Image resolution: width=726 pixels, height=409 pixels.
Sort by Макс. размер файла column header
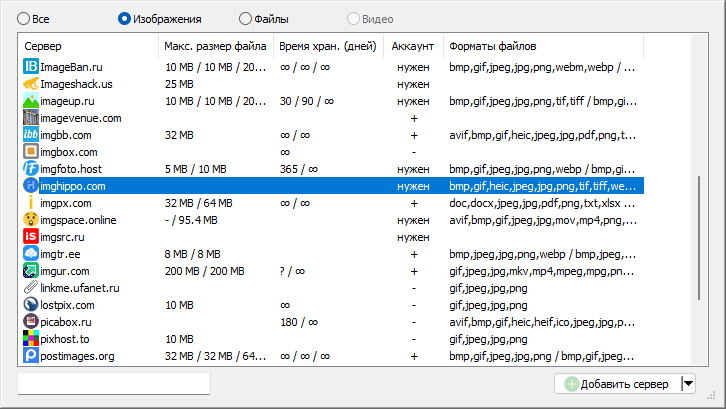(216, 46)
